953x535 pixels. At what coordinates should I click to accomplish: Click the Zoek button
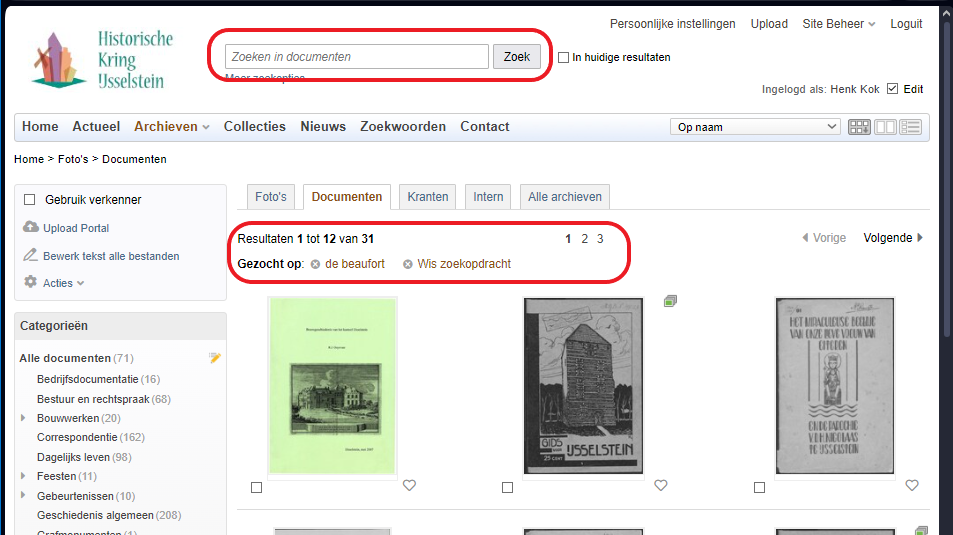(x=517, y=57)
